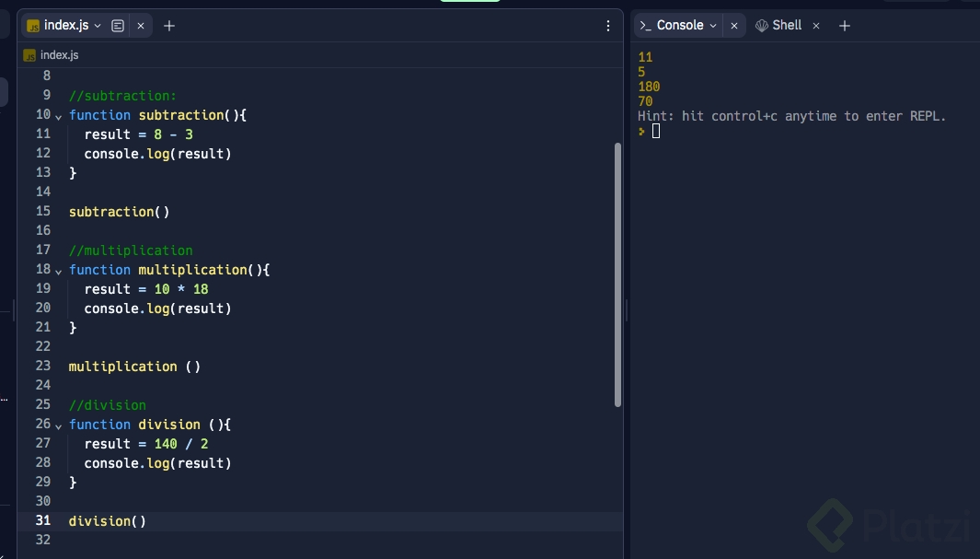Click the 'function multiplication(){' declaration on line 18
The width and height of the screenshot is (980, 559).
(x=169, y=270)
